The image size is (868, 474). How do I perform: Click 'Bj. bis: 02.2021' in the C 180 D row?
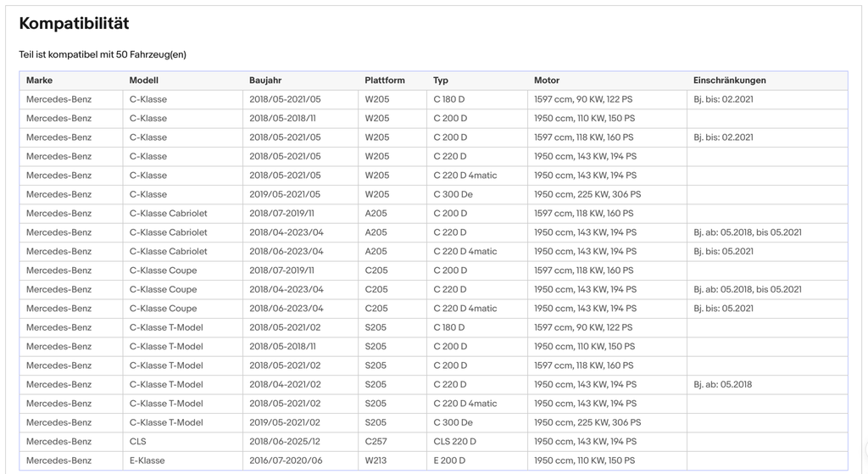click(723, 99)
